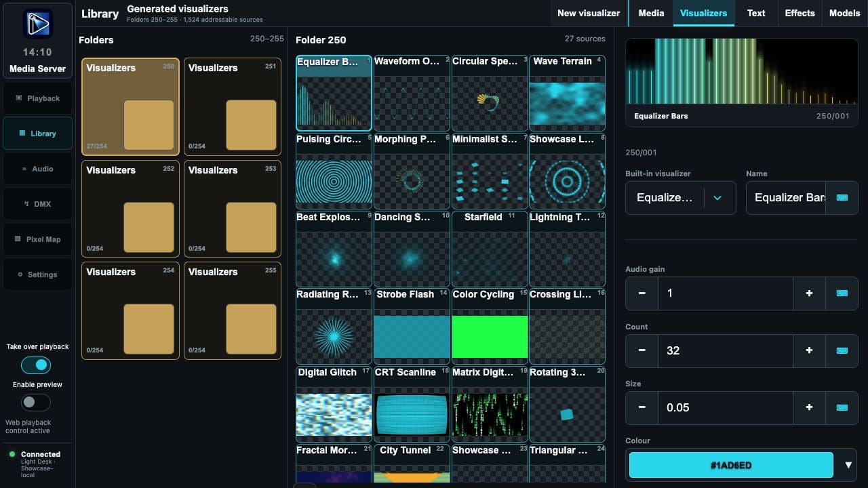Click the Connected status indicator
Image resolution: width=868 pixels, height=488 pixels.
(x=37, y=464)
